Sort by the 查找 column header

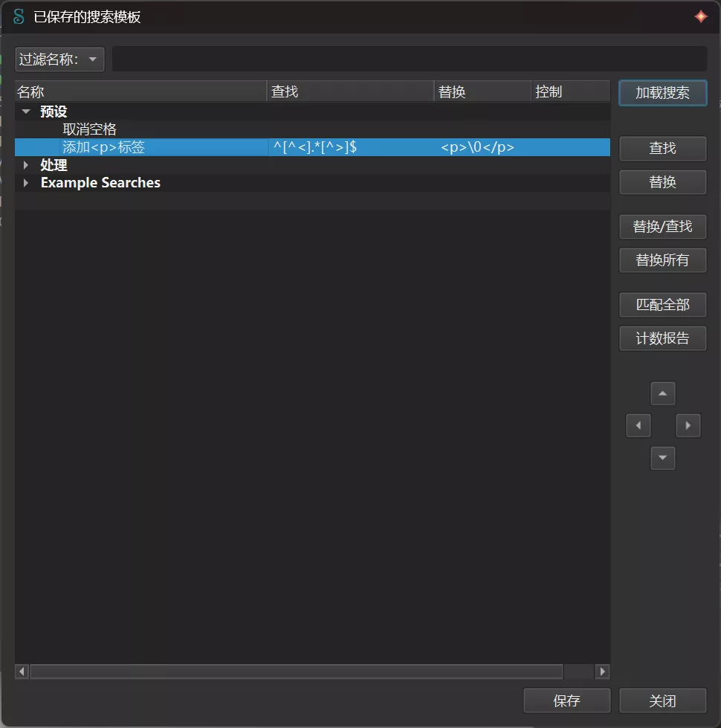coord(349,91)
